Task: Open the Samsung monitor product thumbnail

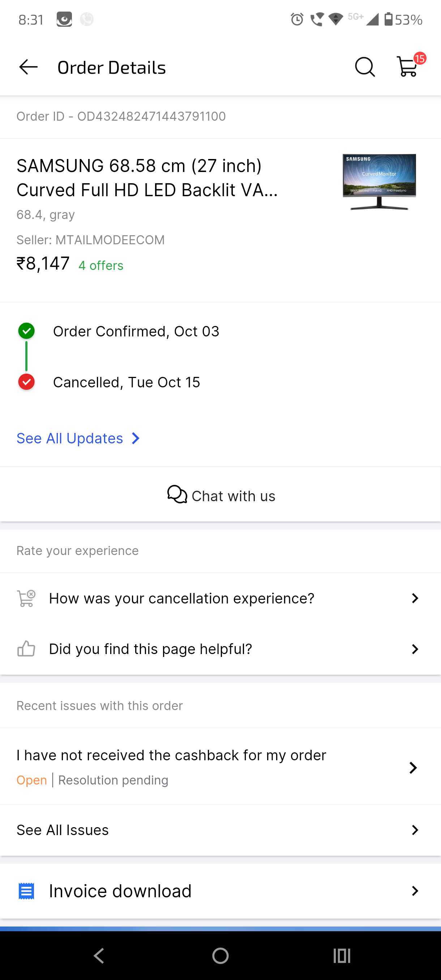Action: pyautogui.click(x=379, y=182)
